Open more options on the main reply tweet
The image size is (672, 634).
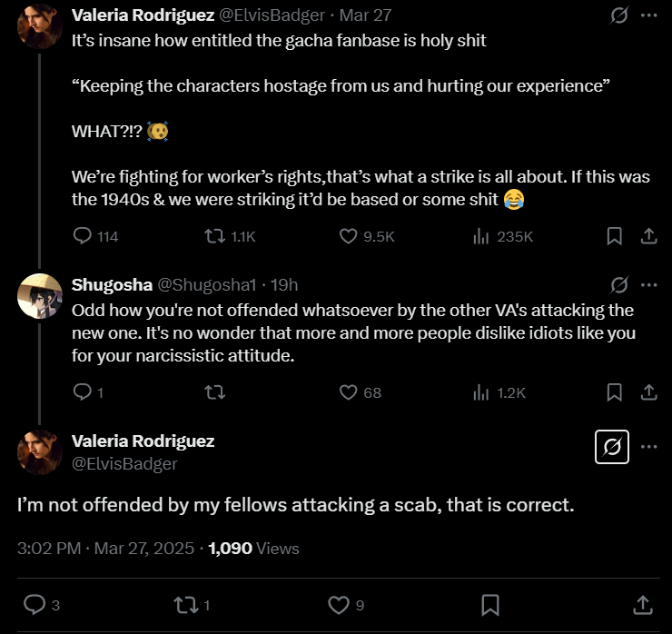(x=649, y=447)
